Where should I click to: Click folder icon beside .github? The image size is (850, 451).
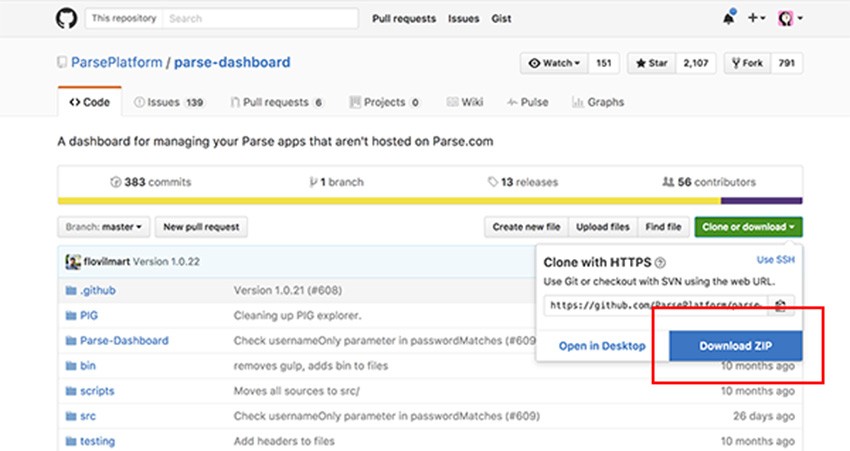click(70, 291)
